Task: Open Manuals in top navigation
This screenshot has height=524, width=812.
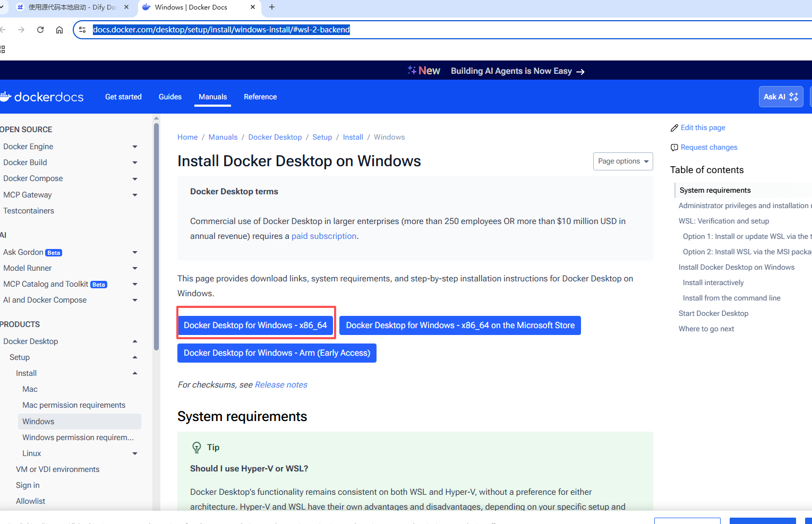Action: [x=212, y=97]
